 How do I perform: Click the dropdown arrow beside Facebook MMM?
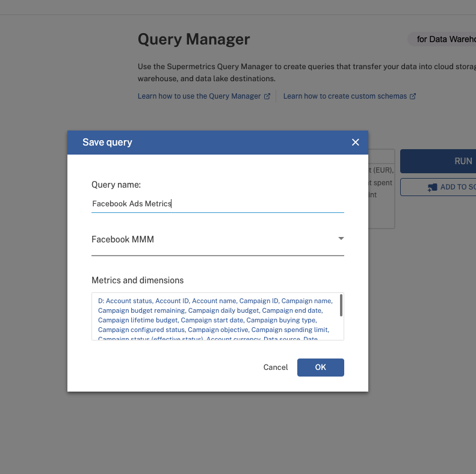pos(341,239)
